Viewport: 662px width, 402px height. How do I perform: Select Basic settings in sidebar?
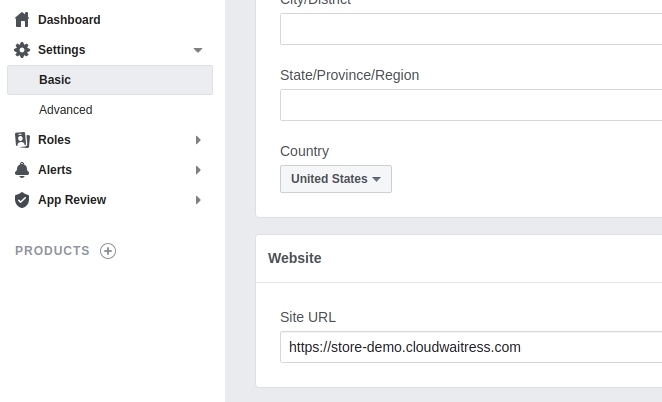[55, 80]
